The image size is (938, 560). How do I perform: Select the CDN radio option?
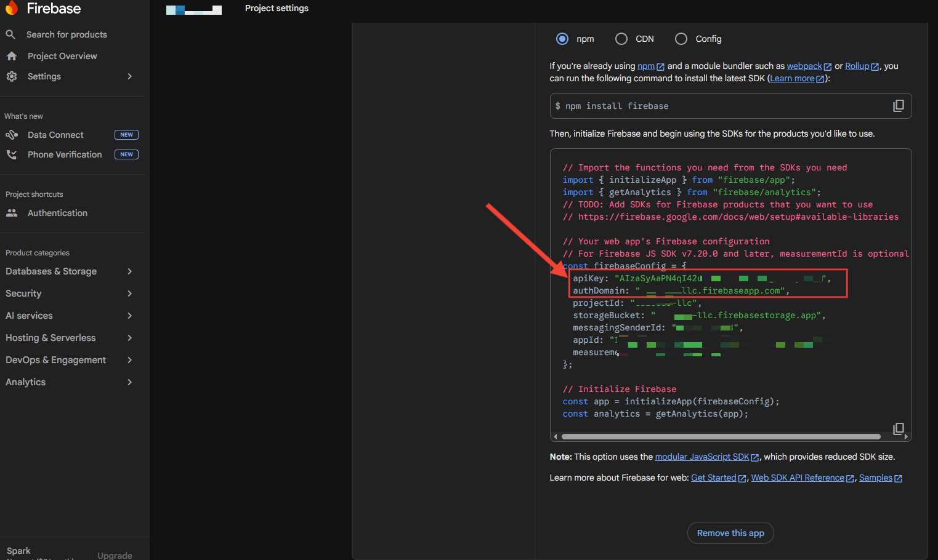pyautogui.click(x=621, y=39)
